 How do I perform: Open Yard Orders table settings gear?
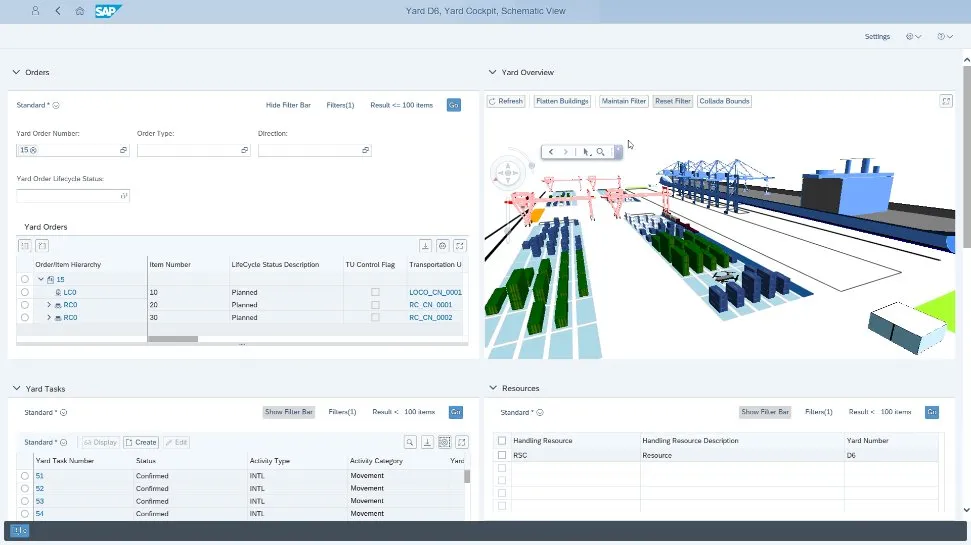[442, 245]
